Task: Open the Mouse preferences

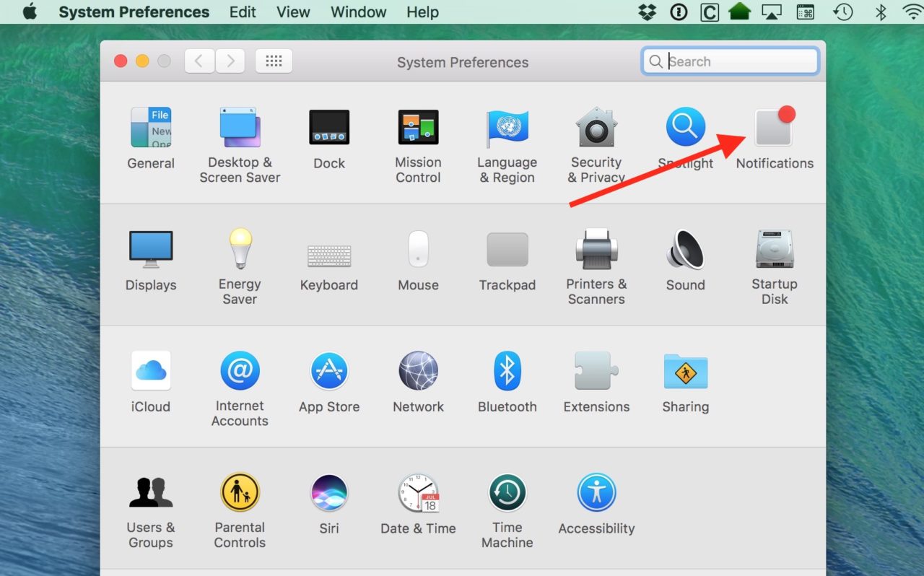Action: pos(418,260)
